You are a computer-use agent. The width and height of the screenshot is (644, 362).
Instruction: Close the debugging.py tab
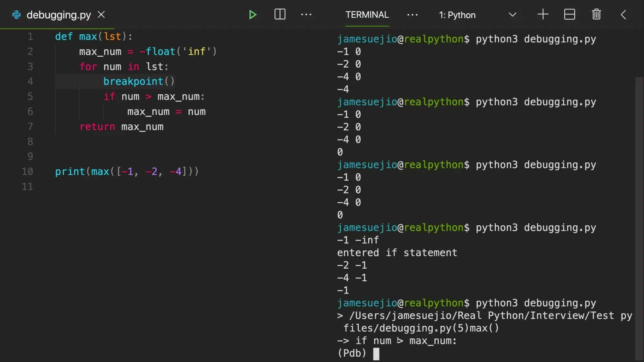click(101, 14)
